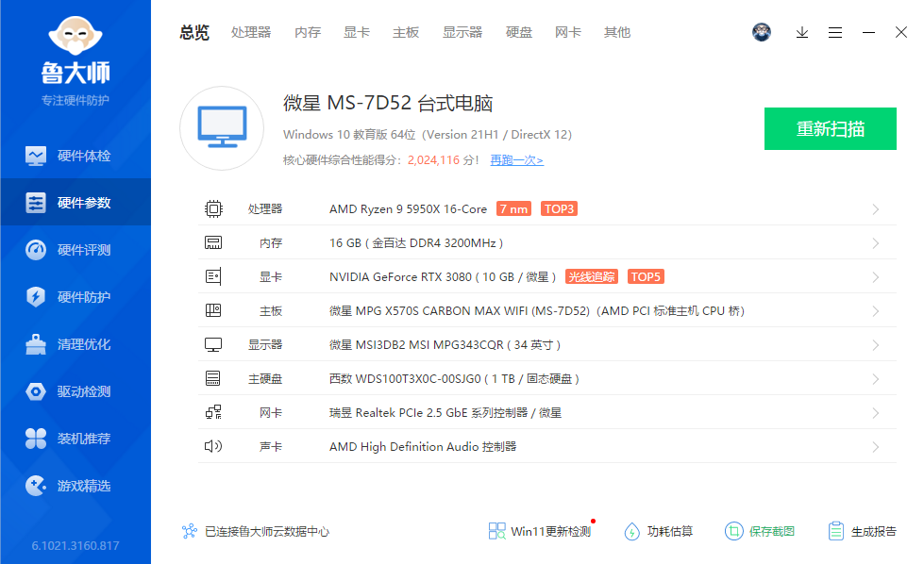This screenshot has height=564, width=924.
Task: Open 硬件评测 benchmark section
Action: [x=76, y=250]
